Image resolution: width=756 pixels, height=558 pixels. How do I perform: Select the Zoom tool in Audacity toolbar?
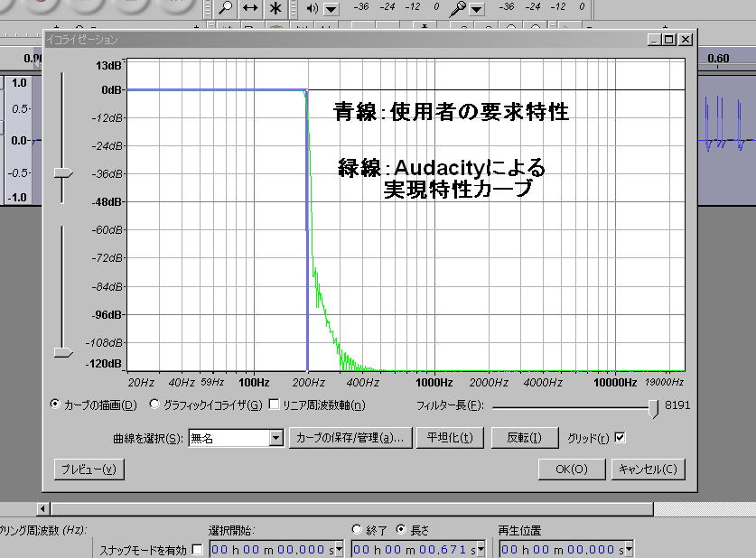click(x=225, y=8)
